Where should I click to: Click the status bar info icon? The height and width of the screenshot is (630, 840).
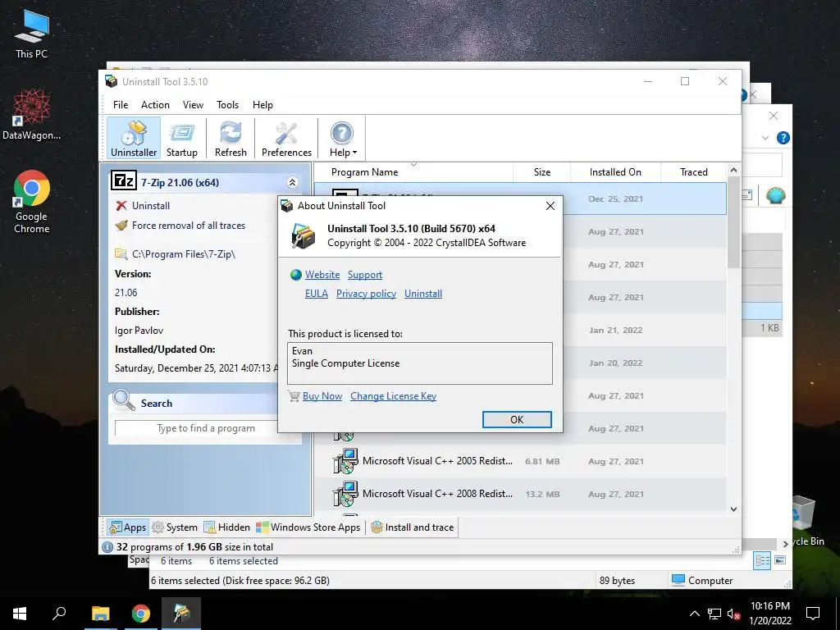coord(107,547)
